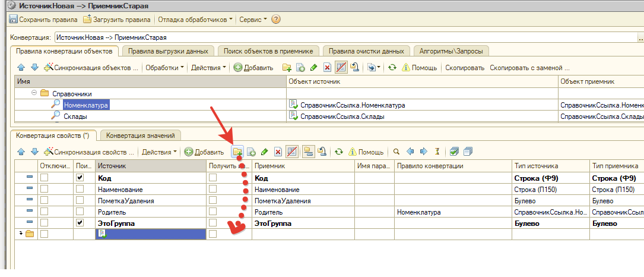Toggle disable property icon in properties toolbar

(291, 152)
